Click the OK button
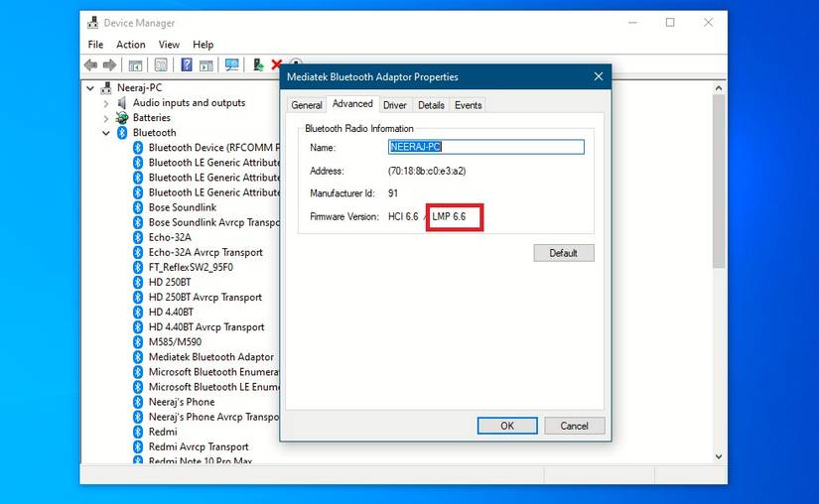819x504 pixels. click(507, 426)
